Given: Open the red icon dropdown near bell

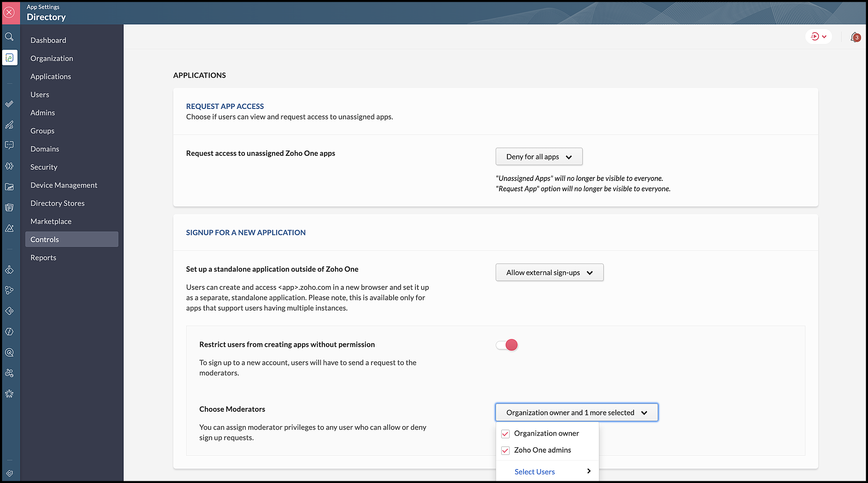Looking at the screenshot, I should [x=819, y=37].
